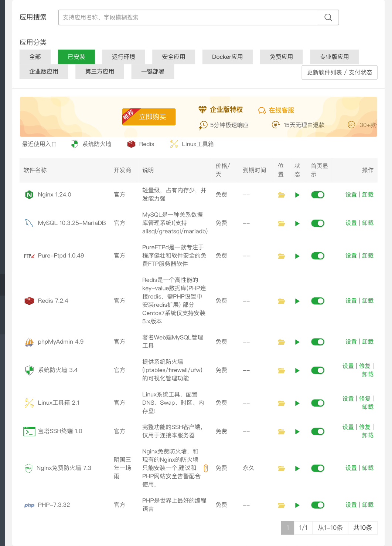Image resolution: width=392 pixels, height=546 pixels.
Task: Click MySQL status play icon
Action: pos(297,223)
